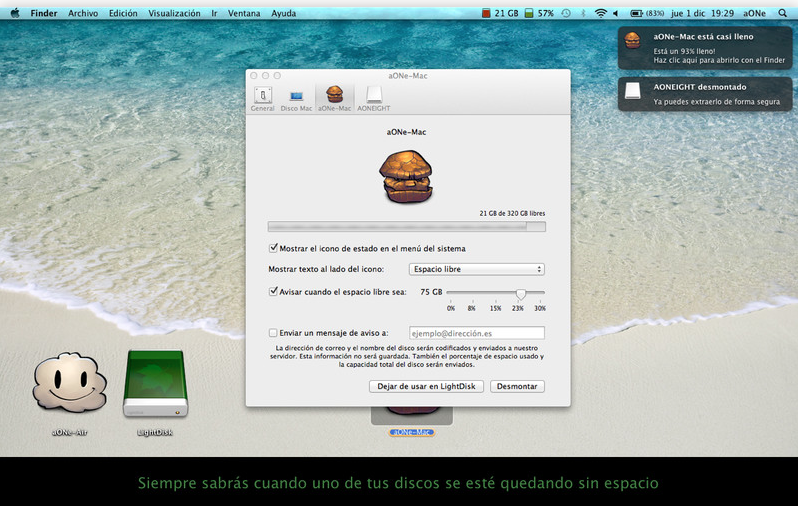Click the window close button
798x506 pixels.
(x=254, y=75)
